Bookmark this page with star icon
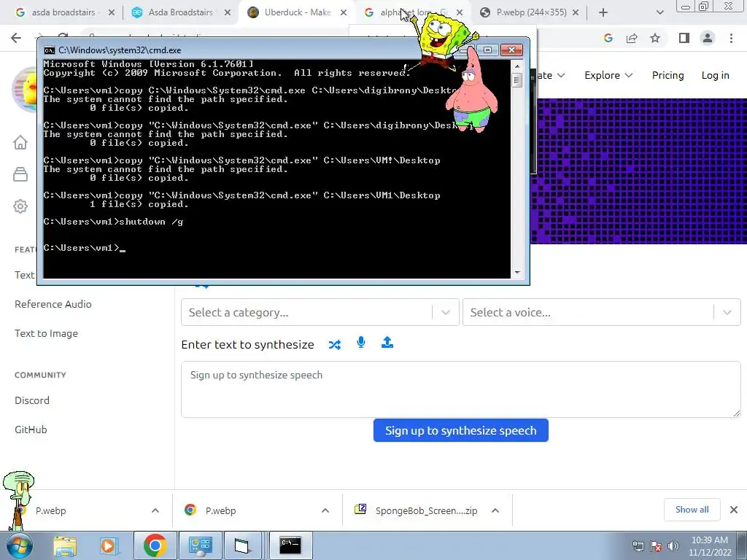747x560 pixels. [x=655, y=38]
